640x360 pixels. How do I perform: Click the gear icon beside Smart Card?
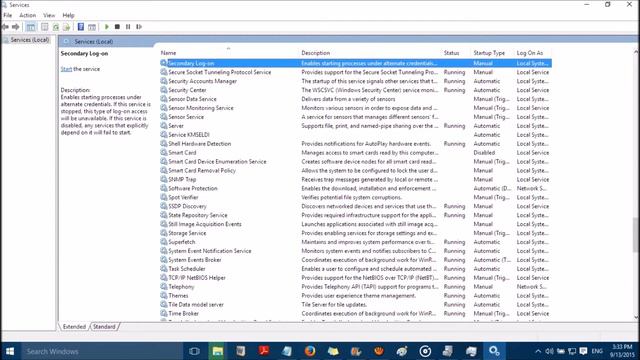(x=164, y=153)
